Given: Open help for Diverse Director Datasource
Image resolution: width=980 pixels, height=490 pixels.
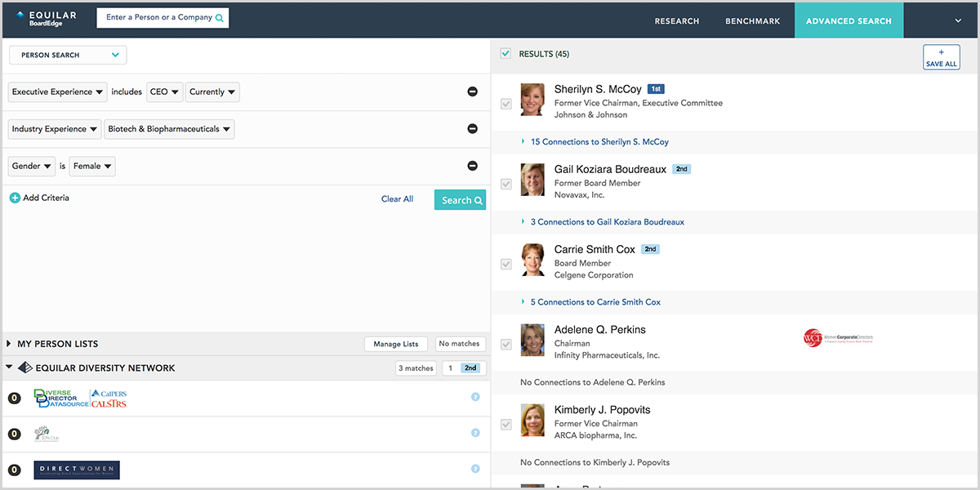Looking at the screenshot, I should 475,397.
